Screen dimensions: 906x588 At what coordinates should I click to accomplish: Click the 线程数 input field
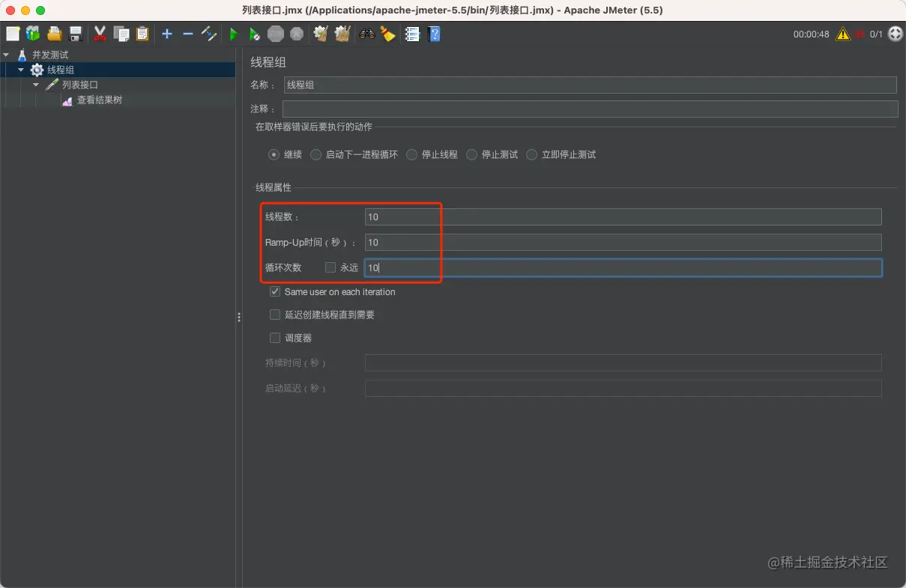point(623,217)
